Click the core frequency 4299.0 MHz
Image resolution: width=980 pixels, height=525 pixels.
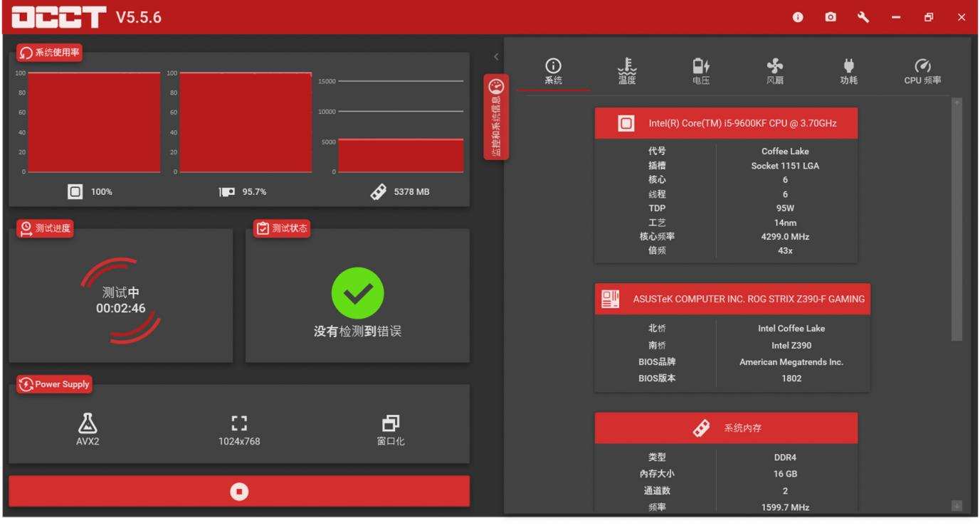point(785,237)
